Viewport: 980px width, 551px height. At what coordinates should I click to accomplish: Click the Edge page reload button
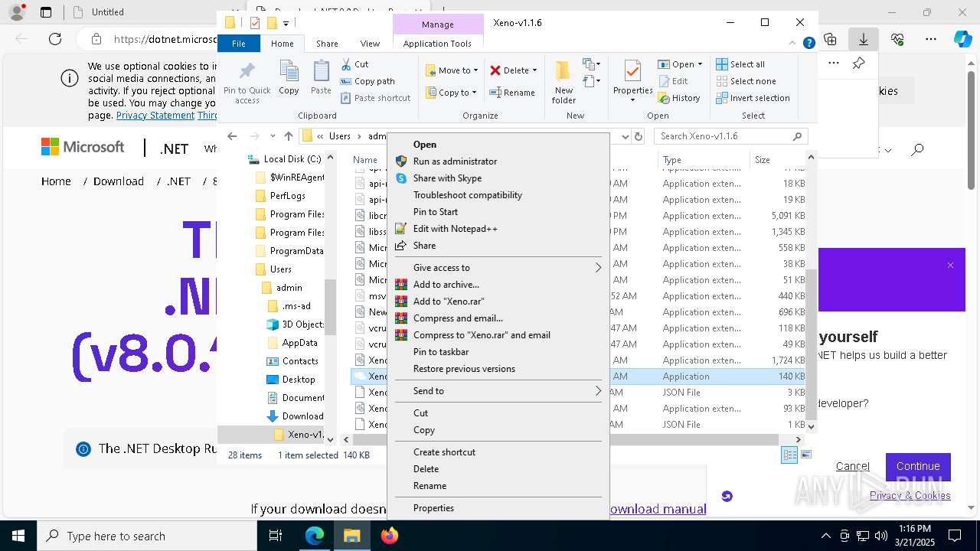tap(54, 38)
